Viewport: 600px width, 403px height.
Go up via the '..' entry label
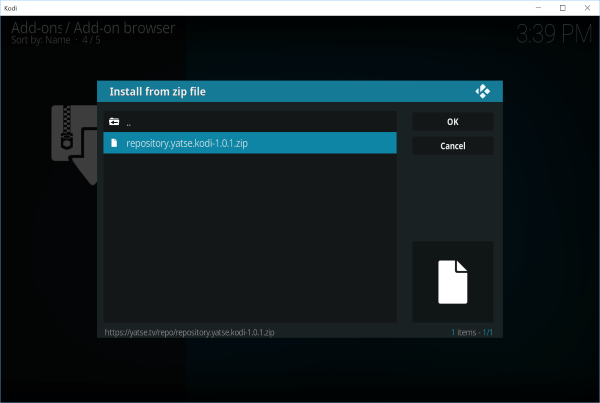point(130,122)
